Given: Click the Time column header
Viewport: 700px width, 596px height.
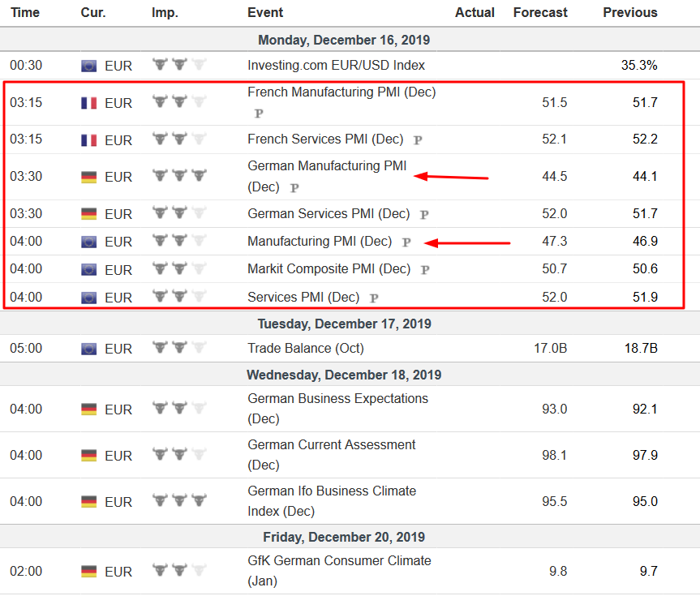Looking at the screenshot, I should (25, 12).
